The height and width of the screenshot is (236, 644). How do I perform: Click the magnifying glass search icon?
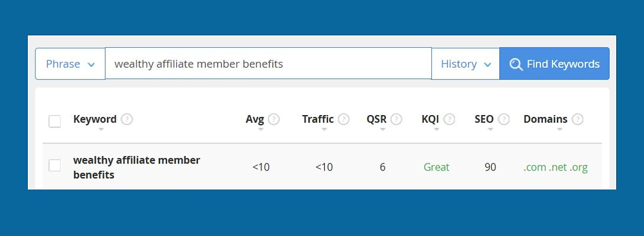tap(516, 64)
